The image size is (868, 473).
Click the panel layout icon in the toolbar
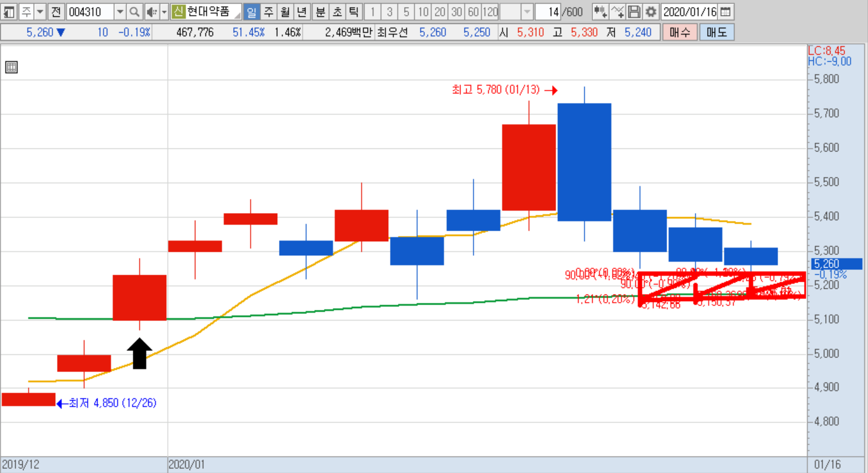9,11
